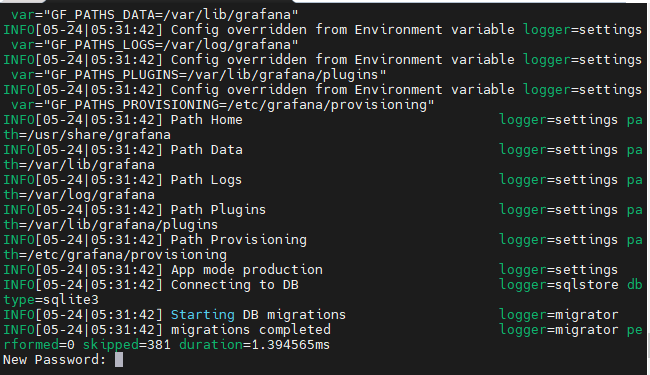The image size is (650, 375).
Task: Click the 'th=/var/log/grafana' path value
Action: pos(79,195)
